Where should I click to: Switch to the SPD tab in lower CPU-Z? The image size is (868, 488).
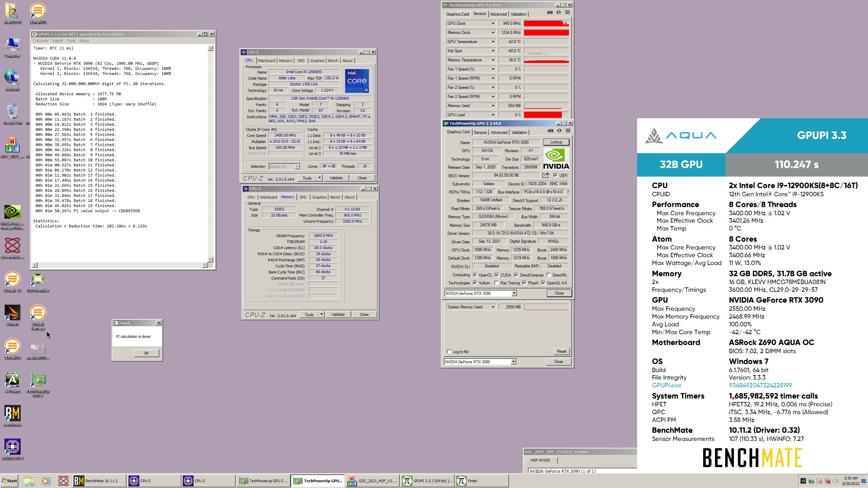pyautogui.click(x=303, y=197)
